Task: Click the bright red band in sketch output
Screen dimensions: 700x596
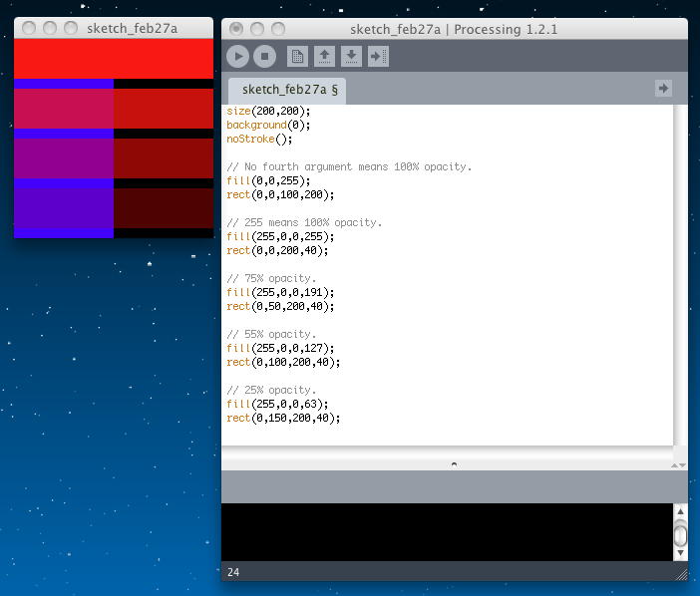Action: (x=113, y=58)
